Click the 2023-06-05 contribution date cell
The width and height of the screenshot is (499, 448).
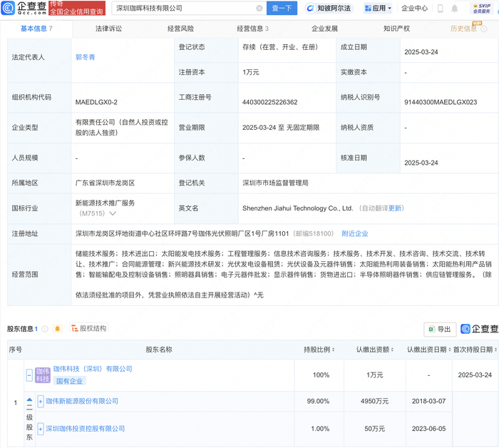[x=428, y=429]
